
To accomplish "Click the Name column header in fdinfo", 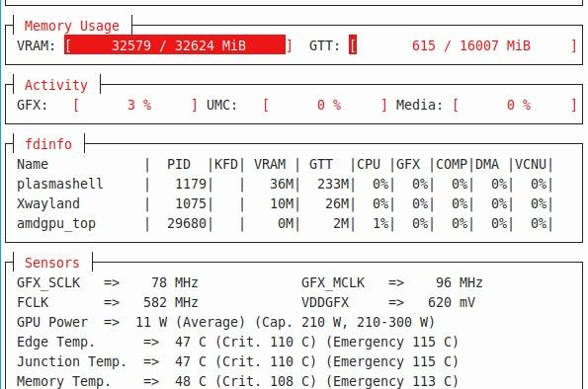I will pos(33,164).
